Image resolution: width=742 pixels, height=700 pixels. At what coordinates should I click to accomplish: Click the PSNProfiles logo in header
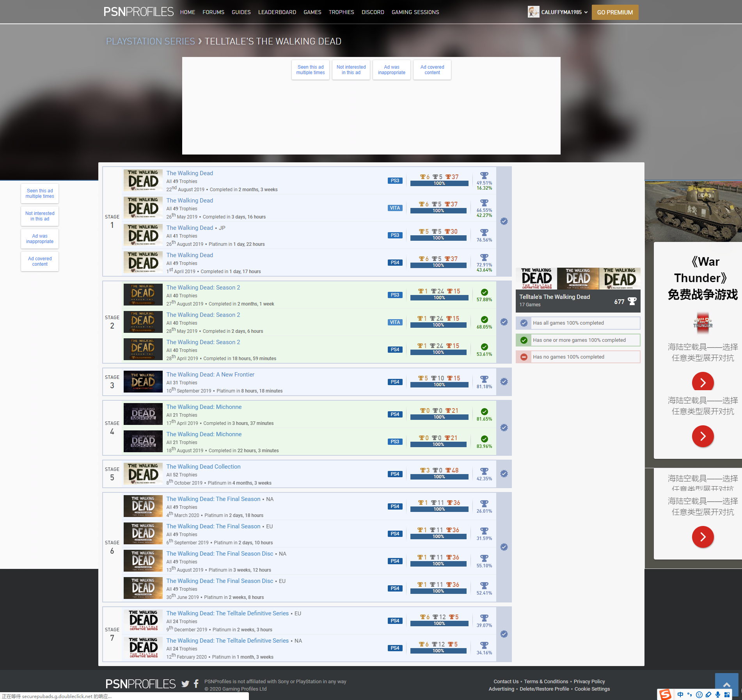138,12
